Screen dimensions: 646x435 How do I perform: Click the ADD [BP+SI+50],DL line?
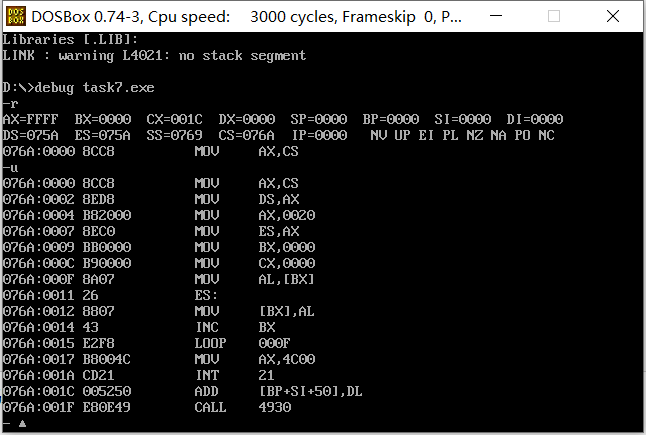click(183, 391)
